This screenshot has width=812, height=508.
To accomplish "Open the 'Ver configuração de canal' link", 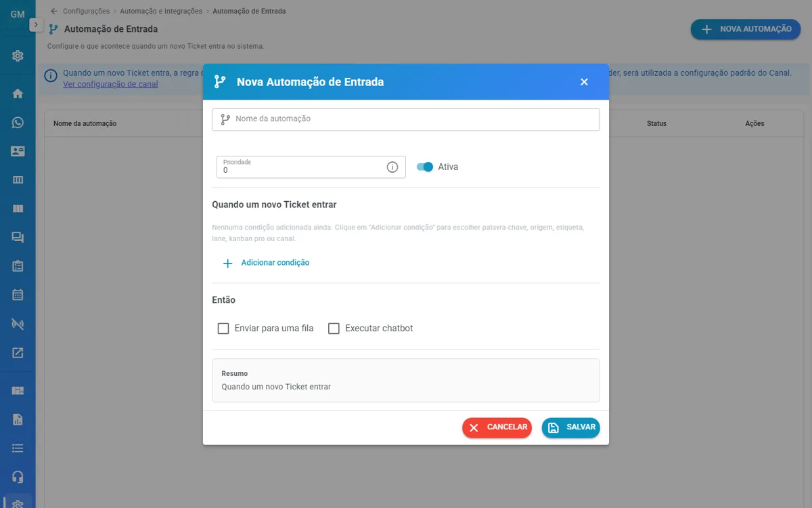I will 110,85.
